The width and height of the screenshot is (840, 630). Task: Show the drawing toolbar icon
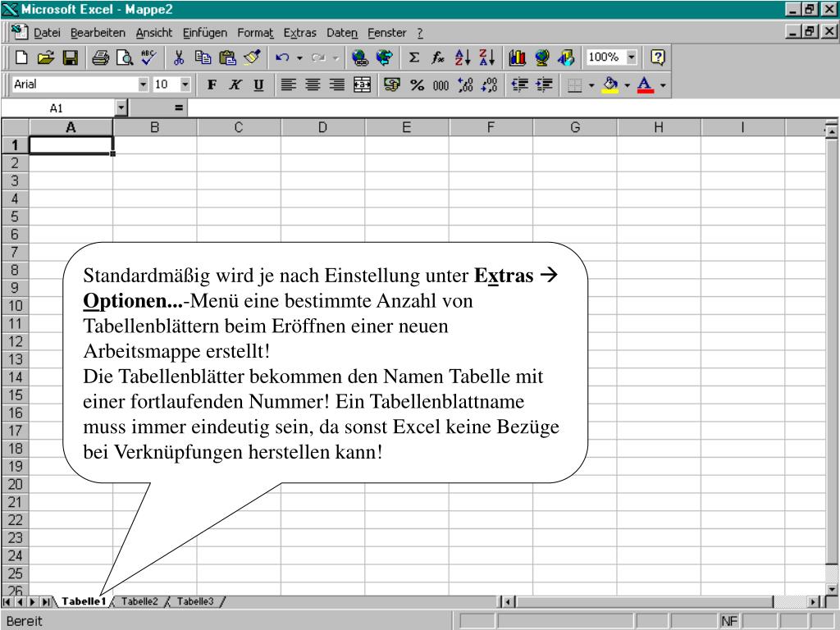[x=566, y=57]
